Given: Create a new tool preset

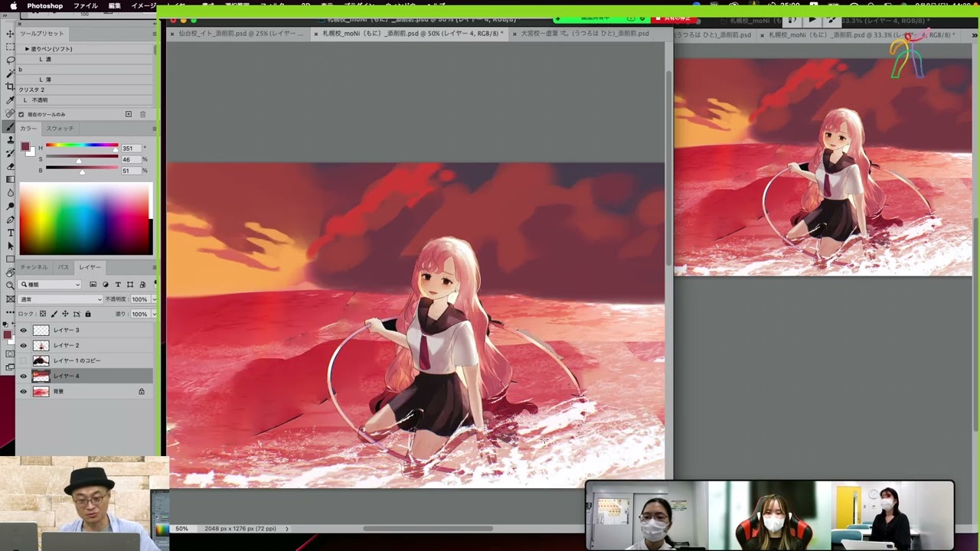Looking at the screenshot, I should coord(129,114).
